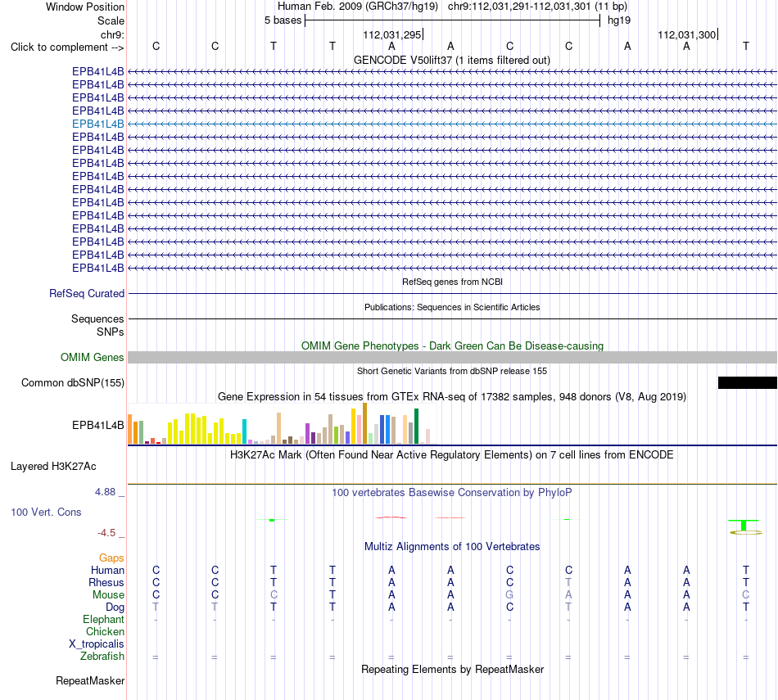This screenshot has height=700, width=778.
Task: Open '100 vertebrates Basewise Conservation by PhyloP' title
Action: (452, 493)
